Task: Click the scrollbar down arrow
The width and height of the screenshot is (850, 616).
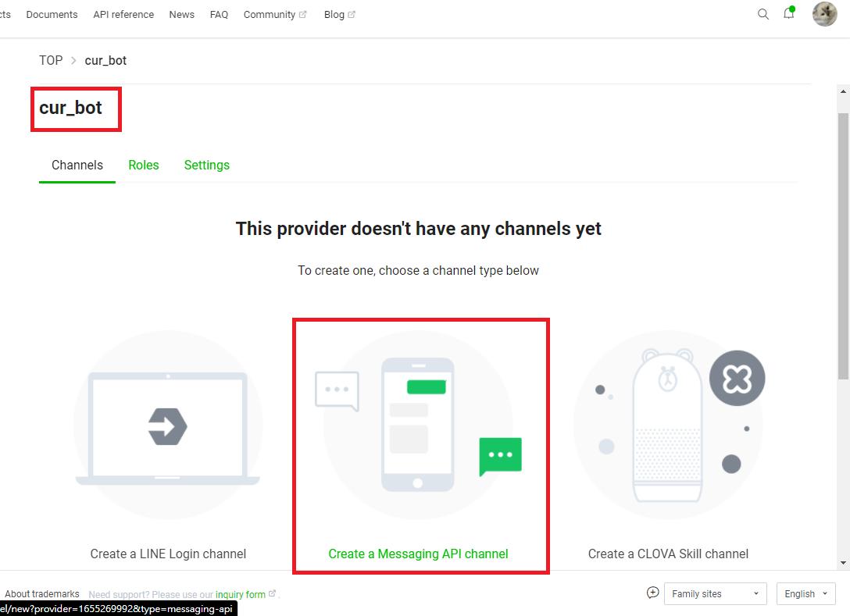Action: (x=843, y=563)
